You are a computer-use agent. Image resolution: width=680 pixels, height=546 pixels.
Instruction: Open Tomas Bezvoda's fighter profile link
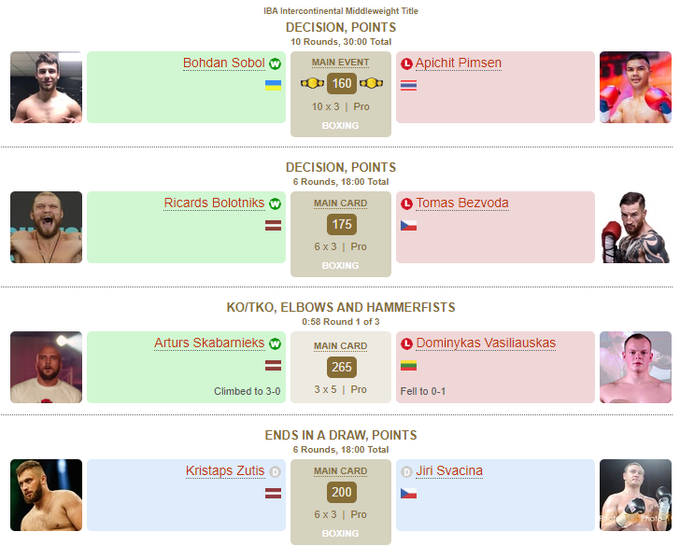pos(462,203)
